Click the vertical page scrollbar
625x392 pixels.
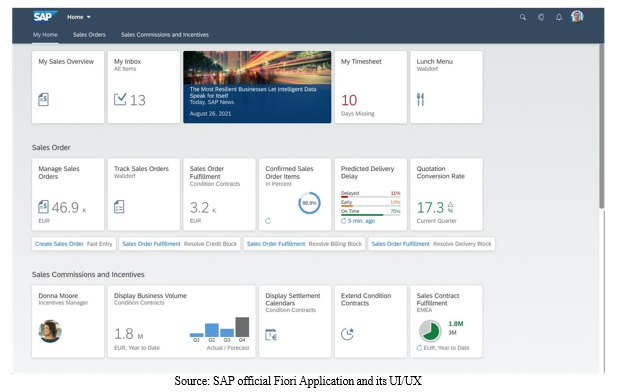601,126
